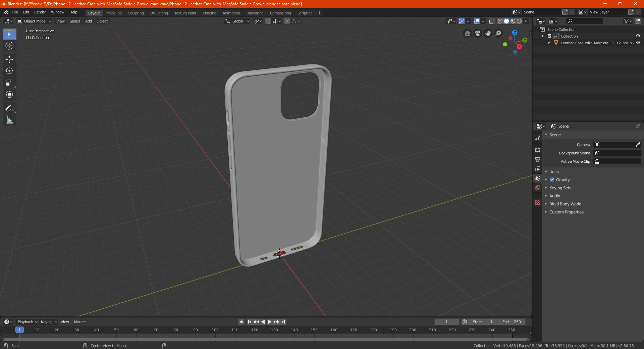Select the Rotate tool
The image size is (644, 349).
pyautogui.click(x=9, y=71)
